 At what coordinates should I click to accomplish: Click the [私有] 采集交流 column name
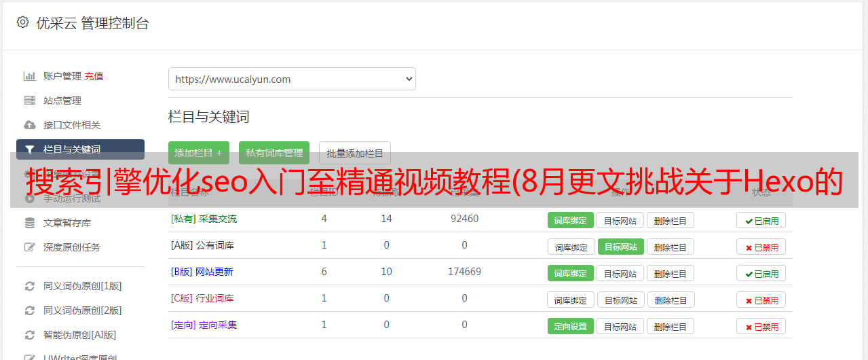point(204,219)
